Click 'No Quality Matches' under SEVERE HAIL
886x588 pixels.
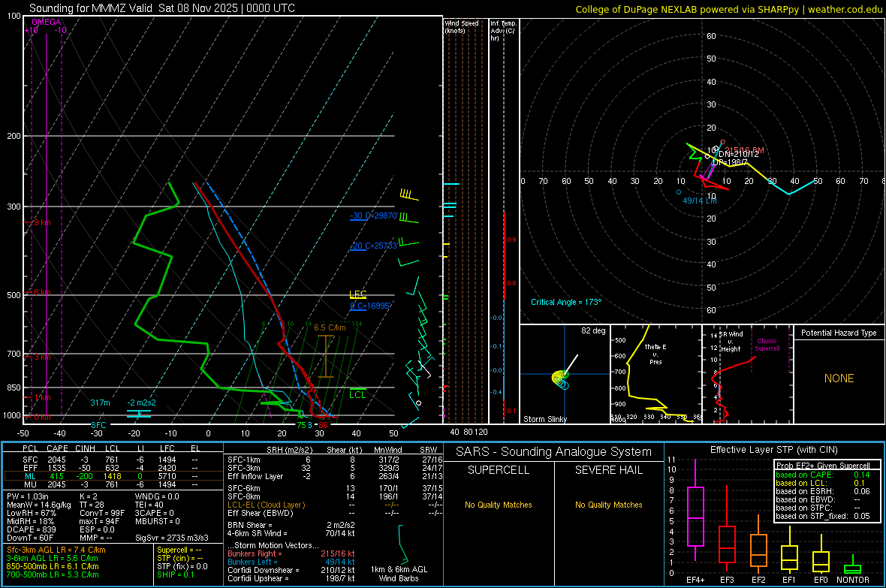(608, 505)
